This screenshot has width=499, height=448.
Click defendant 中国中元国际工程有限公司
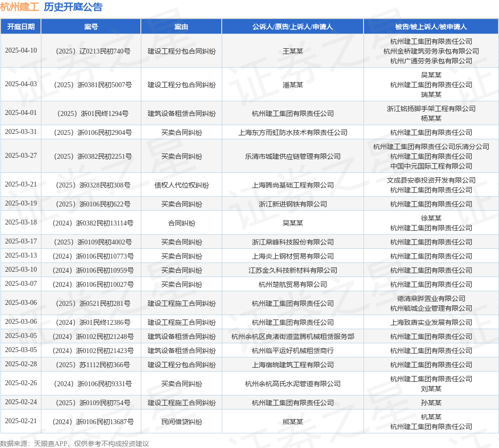point(431,166)
